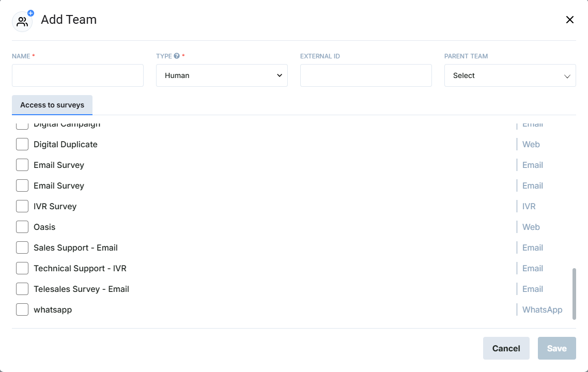Viewport: 588px width, 372px height.
Task: Click the WhatsApp channel label
Action: pos(542,309)
